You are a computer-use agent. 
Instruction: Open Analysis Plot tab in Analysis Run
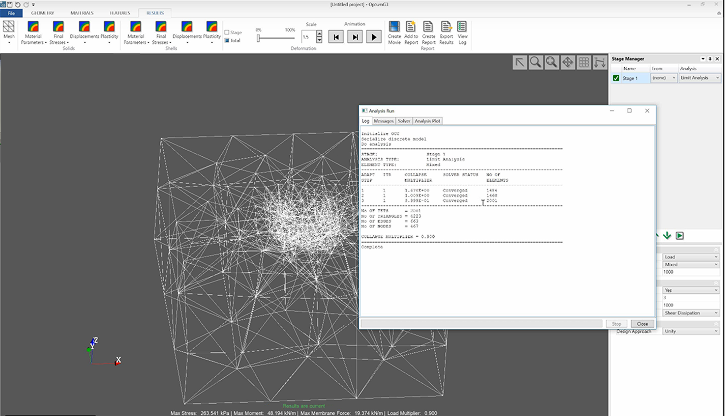(427, 121)
